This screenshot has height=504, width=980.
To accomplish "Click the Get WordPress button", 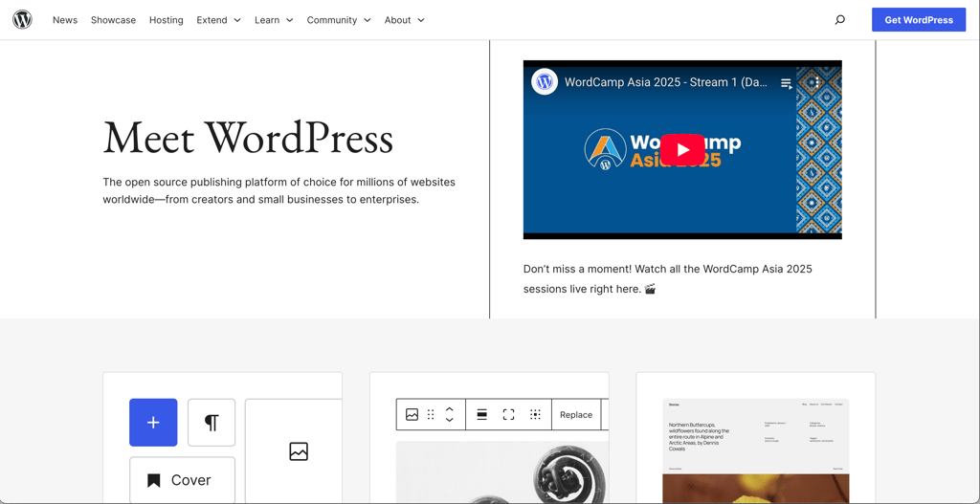I will pyautogui.click(x=919, y=20).
